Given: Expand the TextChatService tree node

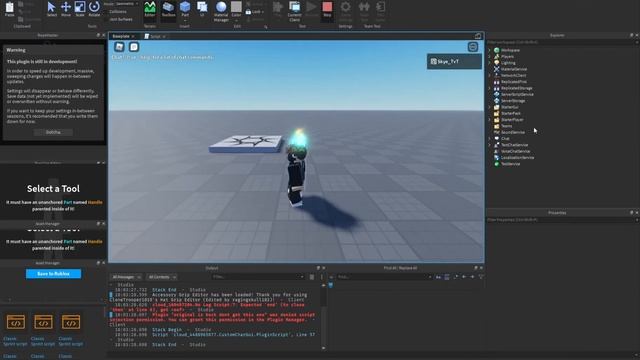Looking at the screenshot, I should [489, 145].
